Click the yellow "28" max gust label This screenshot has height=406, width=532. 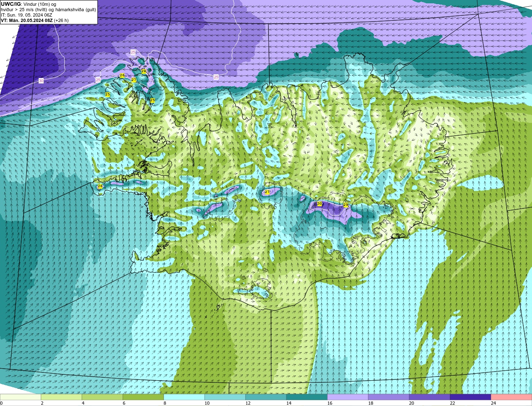pyautogui.click(x=144, y=71)
